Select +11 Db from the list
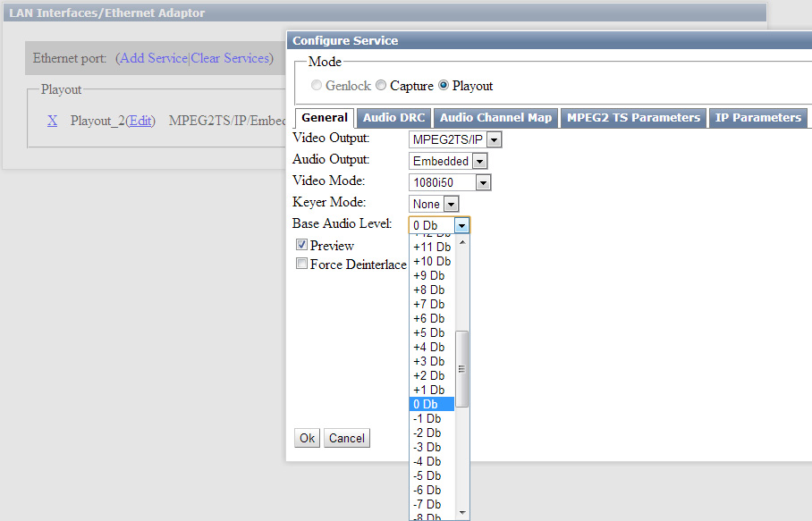 [432, 247]
